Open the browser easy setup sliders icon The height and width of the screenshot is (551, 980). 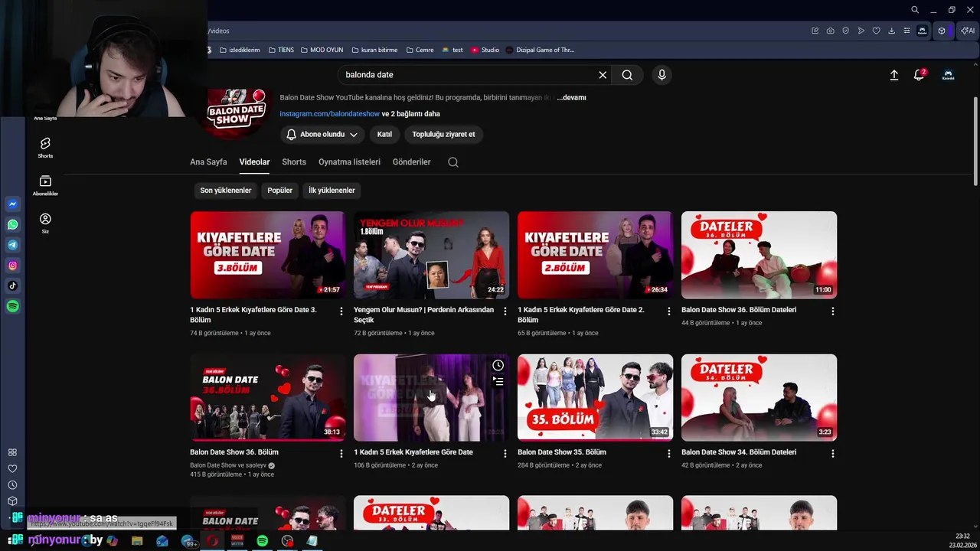[x=906, y=31]
